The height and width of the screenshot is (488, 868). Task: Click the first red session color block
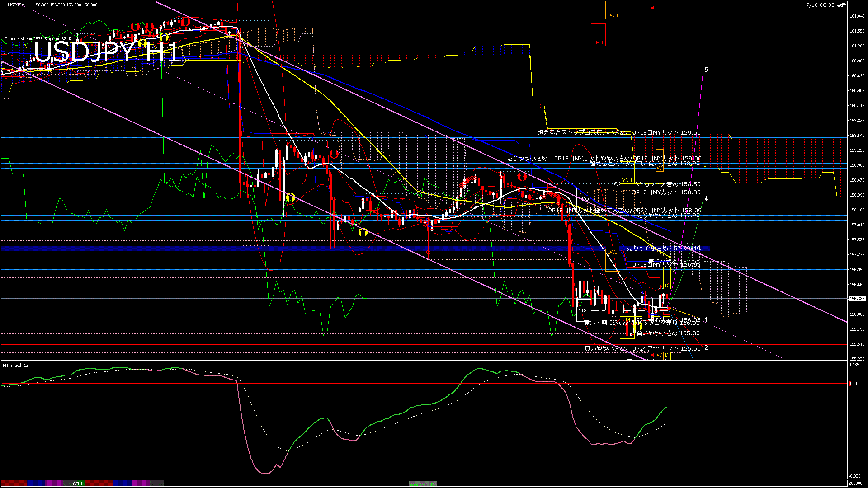click(14, 483)
